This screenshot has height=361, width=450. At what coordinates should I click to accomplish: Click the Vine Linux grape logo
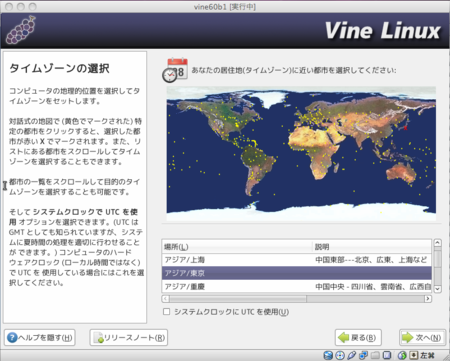21,30
